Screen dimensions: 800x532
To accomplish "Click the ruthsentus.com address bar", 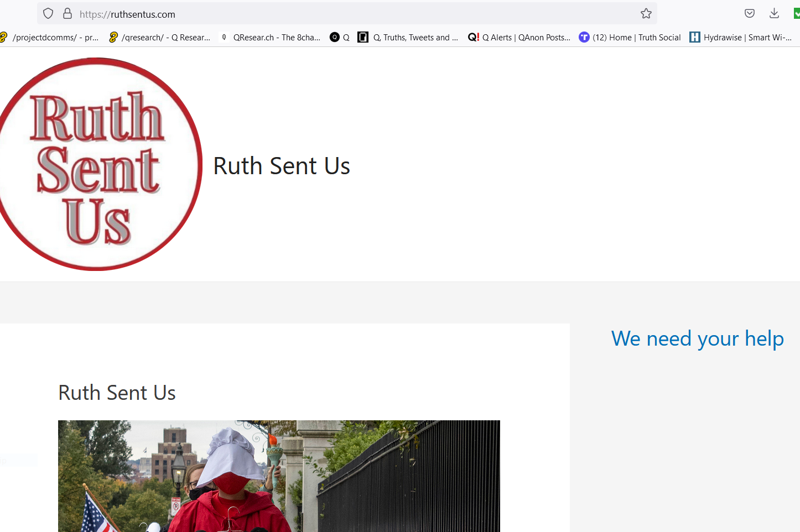I will tap(354, 14).
